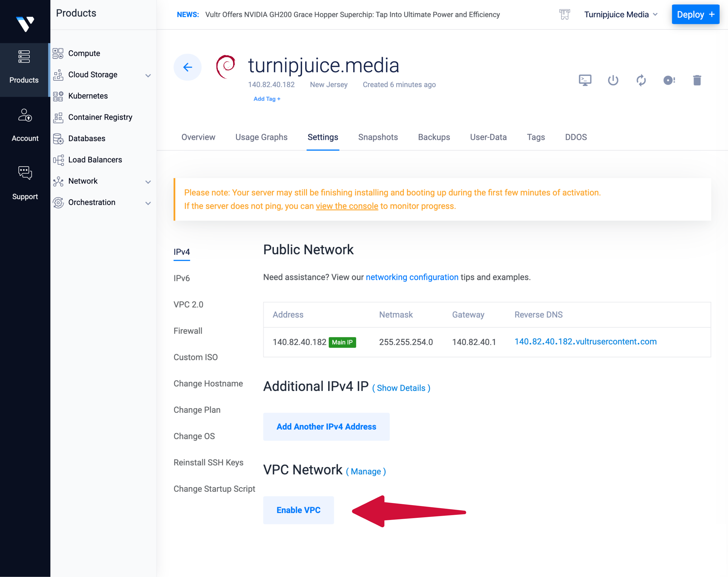Click the NVIDIA GH200 news headline

click(352, 15)
